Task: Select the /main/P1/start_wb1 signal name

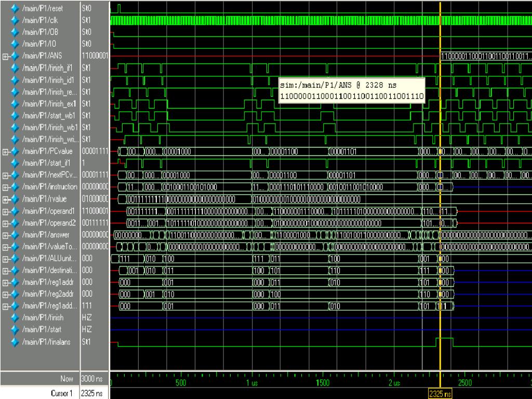Action: 48,116
